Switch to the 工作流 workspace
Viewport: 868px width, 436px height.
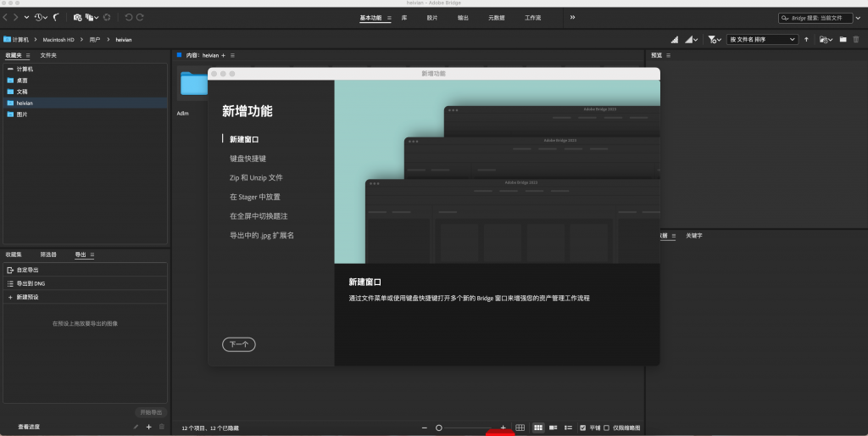point(532,18)
